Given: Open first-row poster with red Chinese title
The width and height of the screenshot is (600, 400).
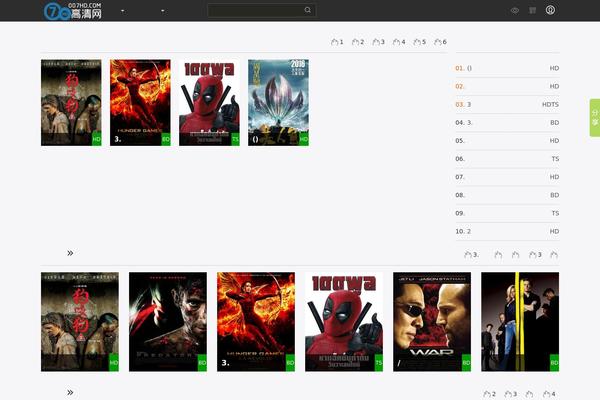Looking at the screenshot, I should (x=71, y=103).
